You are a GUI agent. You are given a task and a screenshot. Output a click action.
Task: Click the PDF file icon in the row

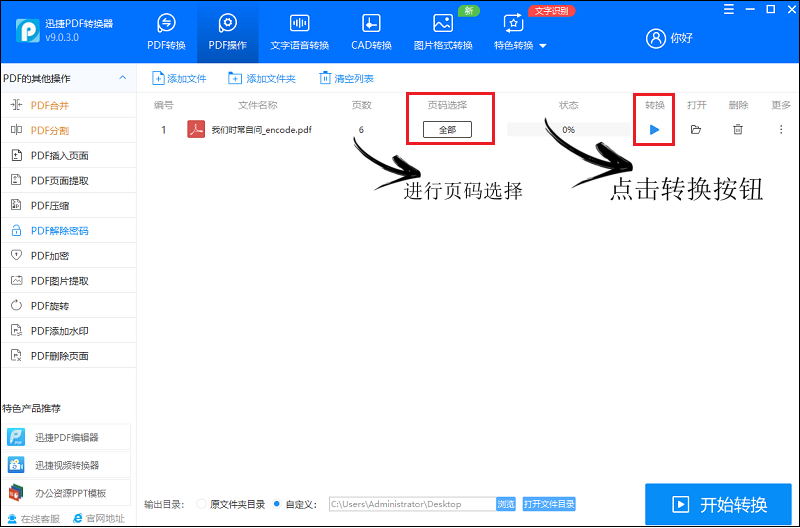coord(196,130)
